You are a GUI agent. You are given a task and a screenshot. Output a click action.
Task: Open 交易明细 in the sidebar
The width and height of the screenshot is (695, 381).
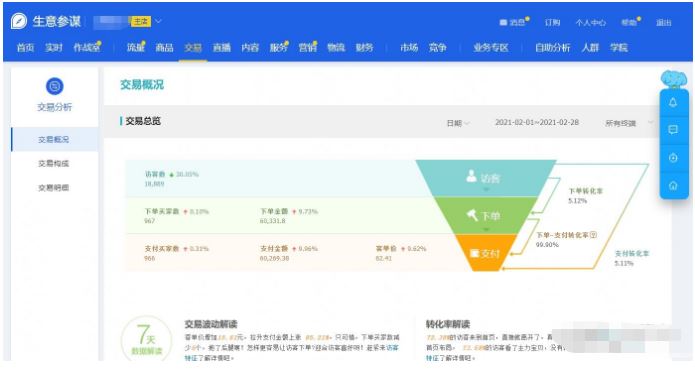tap(54, 187)
